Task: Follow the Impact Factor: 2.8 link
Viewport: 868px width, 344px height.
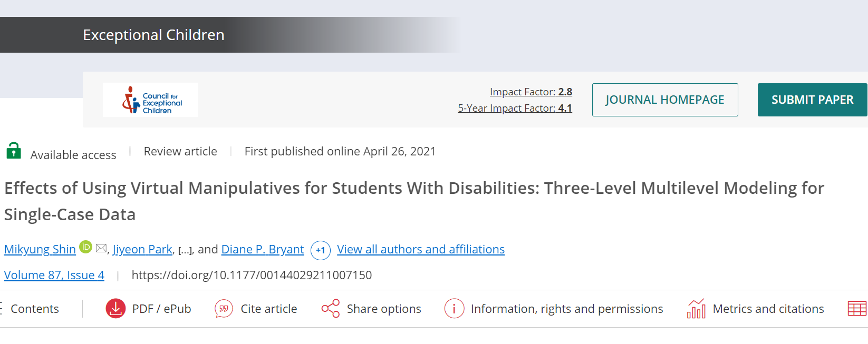Action: 531,92
